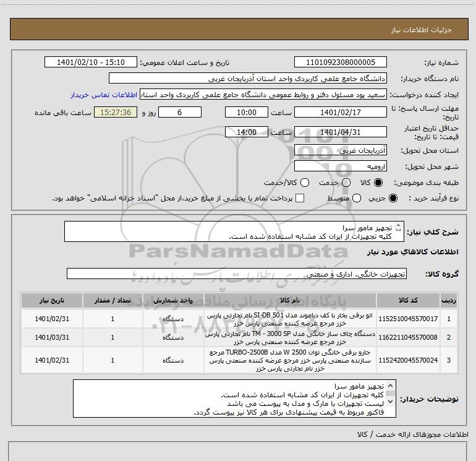Image resolution: width=476 pixels, height=461 pixels.
Task: Click the steam iron SI-DB 501 item name
Action: (x=290, y=319)
